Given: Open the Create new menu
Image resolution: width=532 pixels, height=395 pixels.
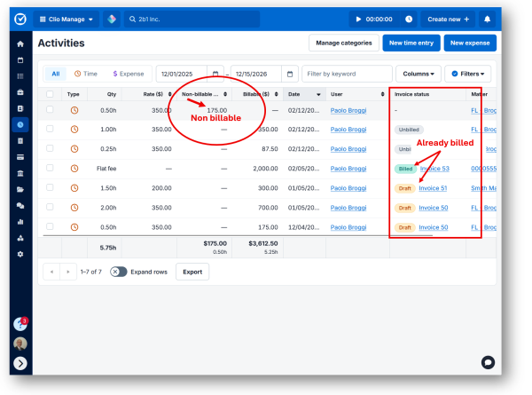Looking at the screenshot, I should tap(448, 20).
